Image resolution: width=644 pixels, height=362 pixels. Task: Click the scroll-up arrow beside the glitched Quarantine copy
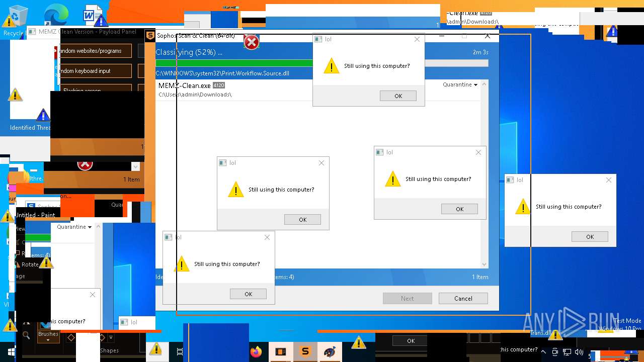point(98,227)
